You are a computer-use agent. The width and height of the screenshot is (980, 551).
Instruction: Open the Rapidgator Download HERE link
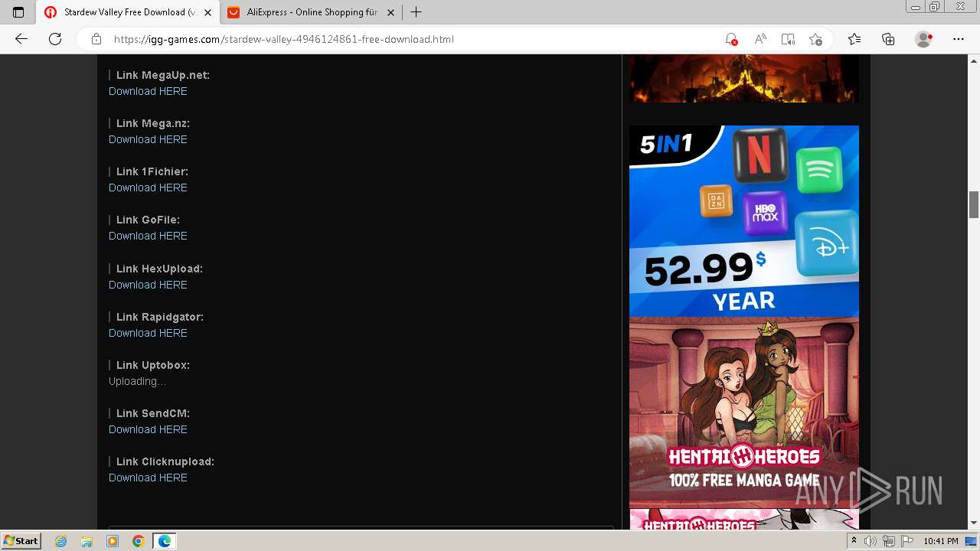(x=148, y=333)
